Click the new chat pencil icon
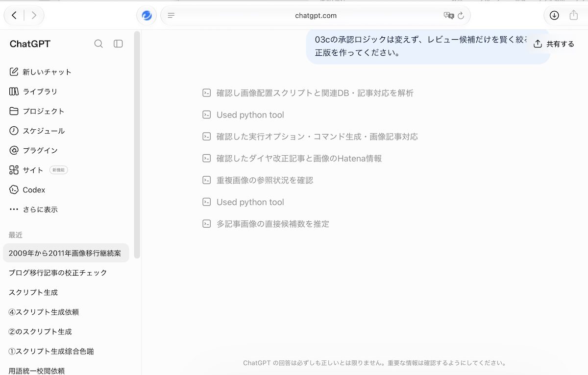 tap(14, 72)
